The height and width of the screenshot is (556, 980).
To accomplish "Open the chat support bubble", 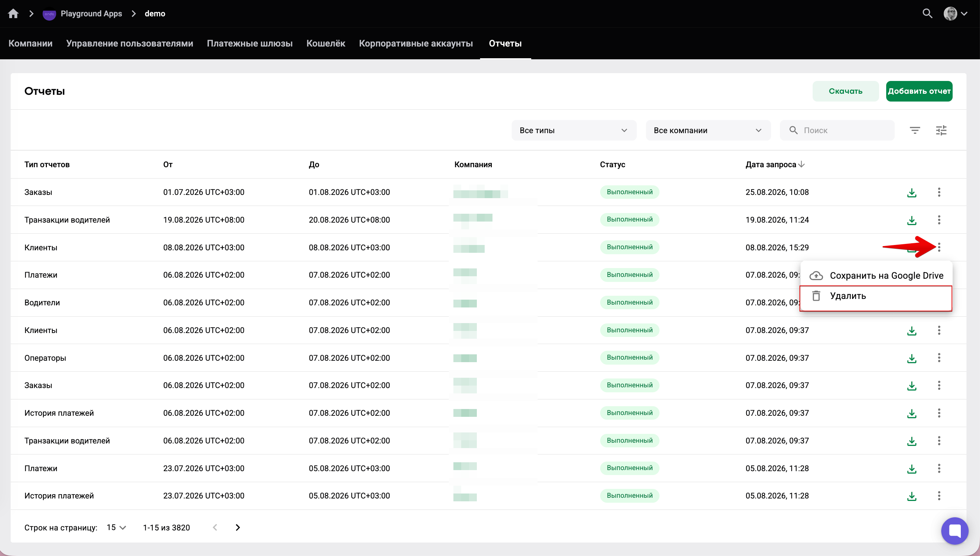I will [x=954, y=530].
